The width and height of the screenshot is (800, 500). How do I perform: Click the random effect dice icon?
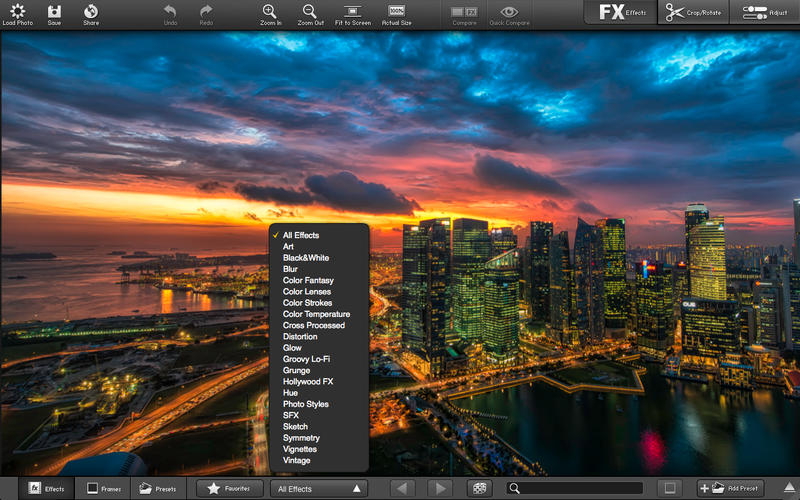click(479, 488)
